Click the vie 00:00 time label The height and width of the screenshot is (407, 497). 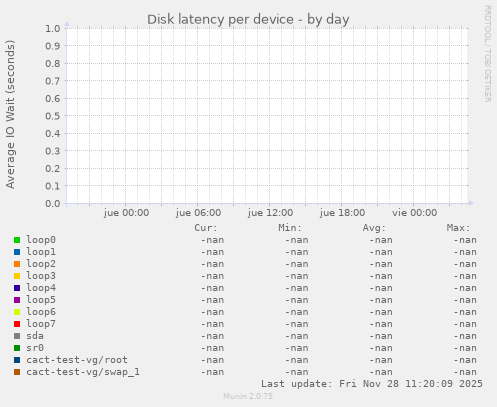pyautogui.click(x=414, y=213)
